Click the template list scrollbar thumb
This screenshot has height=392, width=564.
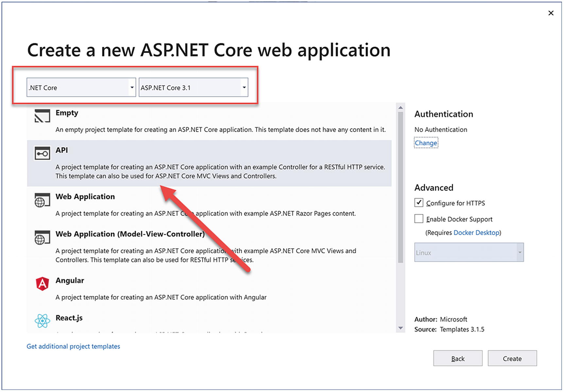(401, 187)
